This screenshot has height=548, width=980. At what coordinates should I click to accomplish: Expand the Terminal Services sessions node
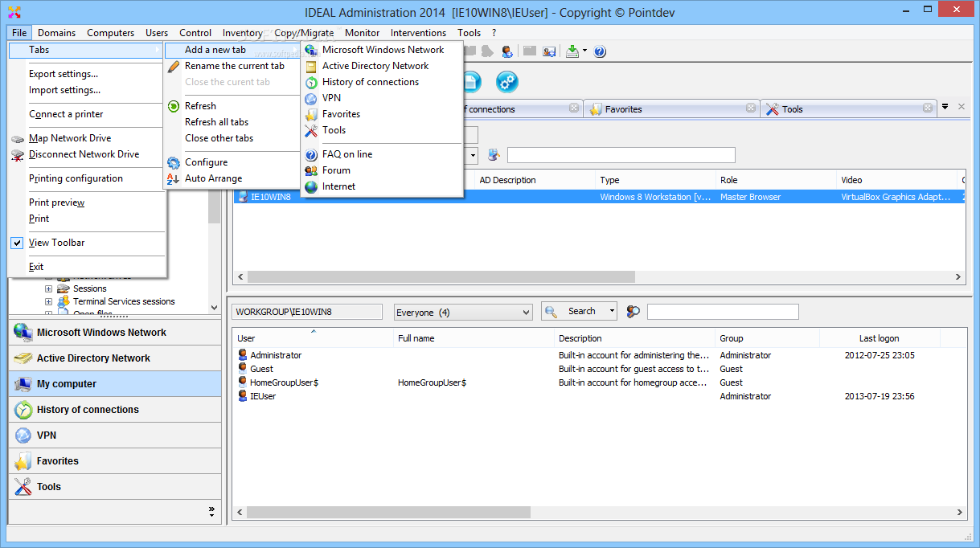pyautogui.click(x=48, y=301)
